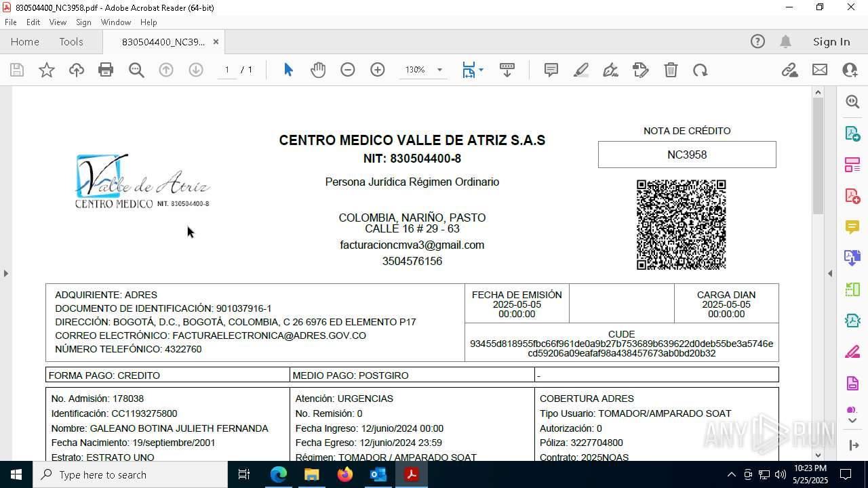Bookmark the document using the star icon
The image size is (868, 488).
point(47,70)
